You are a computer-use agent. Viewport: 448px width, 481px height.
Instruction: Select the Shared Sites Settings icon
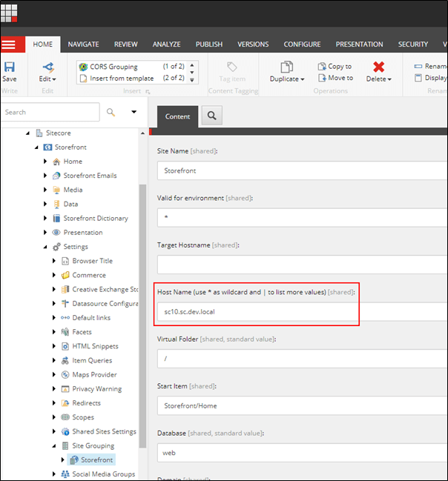pyautogui.click(x=65, y=431)
